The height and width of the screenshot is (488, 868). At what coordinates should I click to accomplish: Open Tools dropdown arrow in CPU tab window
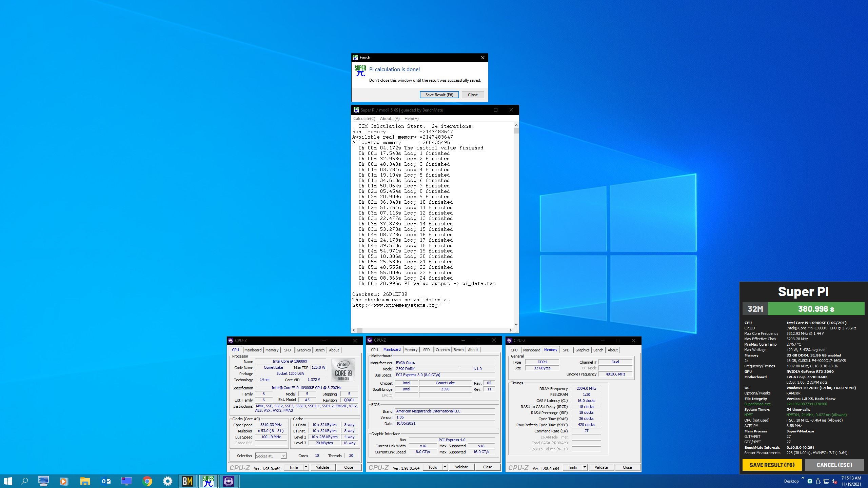pos(306,467)
